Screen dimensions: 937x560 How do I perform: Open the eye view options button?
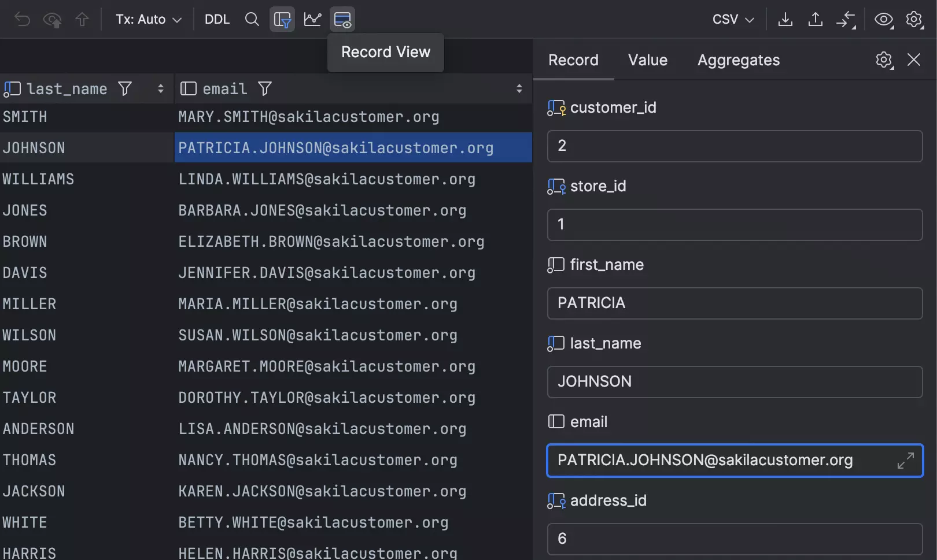(883, 20)
